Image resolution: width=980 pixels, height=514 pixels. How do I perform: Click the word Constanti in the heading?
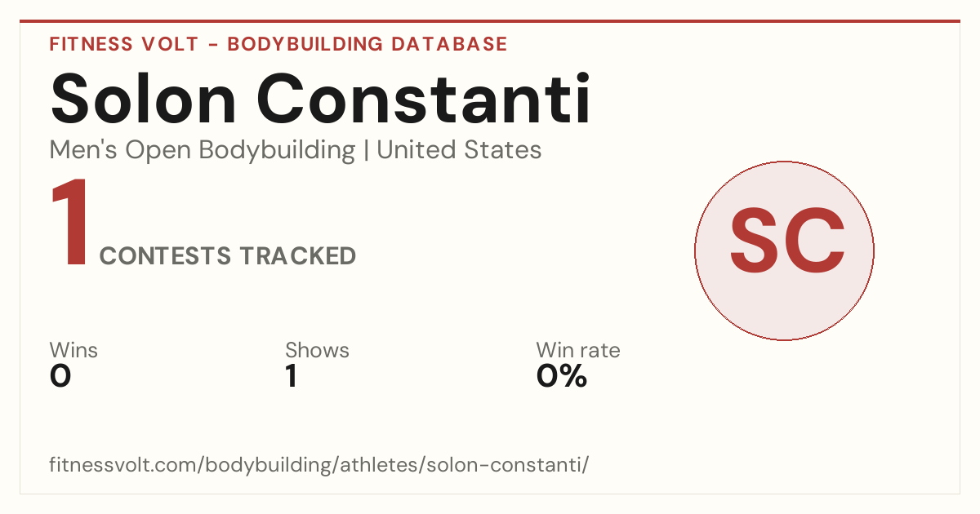[x=425, y=97]
